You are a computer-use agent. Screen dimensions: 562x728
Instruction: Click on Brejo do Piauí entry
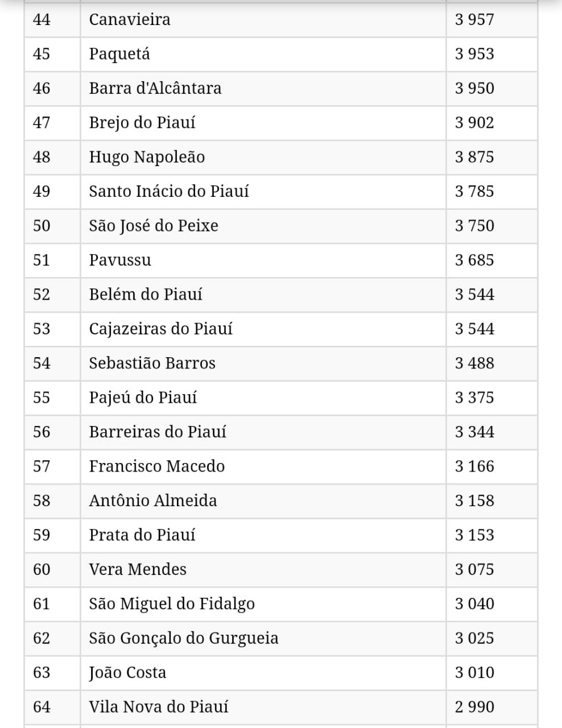(142, 123)
